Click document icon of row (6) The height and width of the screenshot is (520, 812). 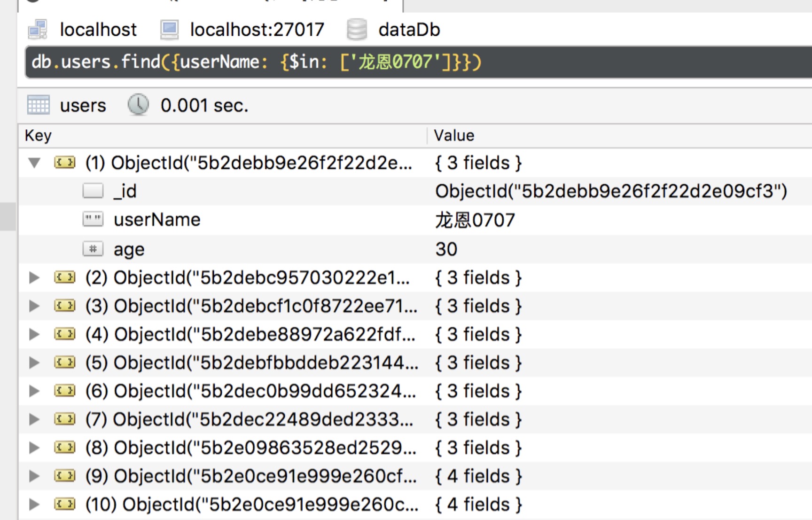point(65,391)
